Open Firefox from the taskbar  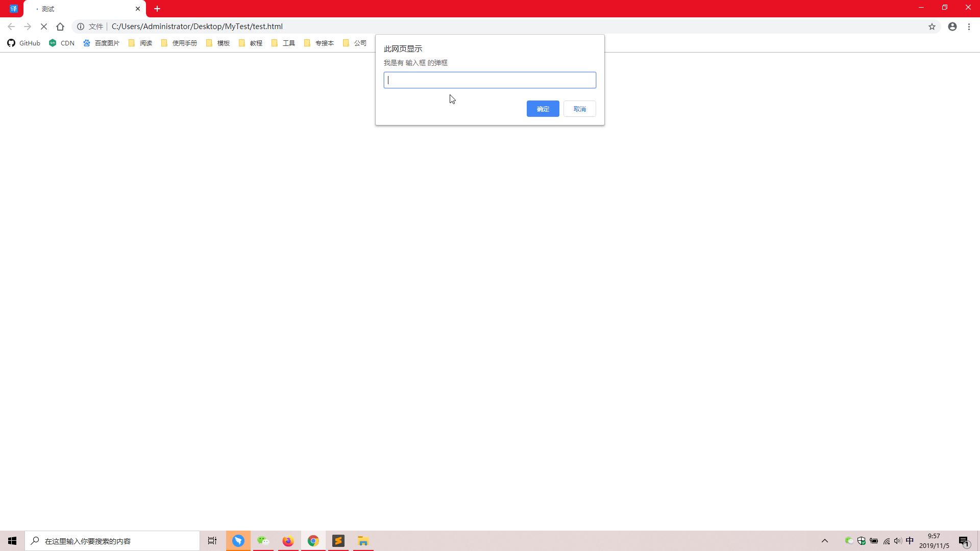[x=288, y=541]
